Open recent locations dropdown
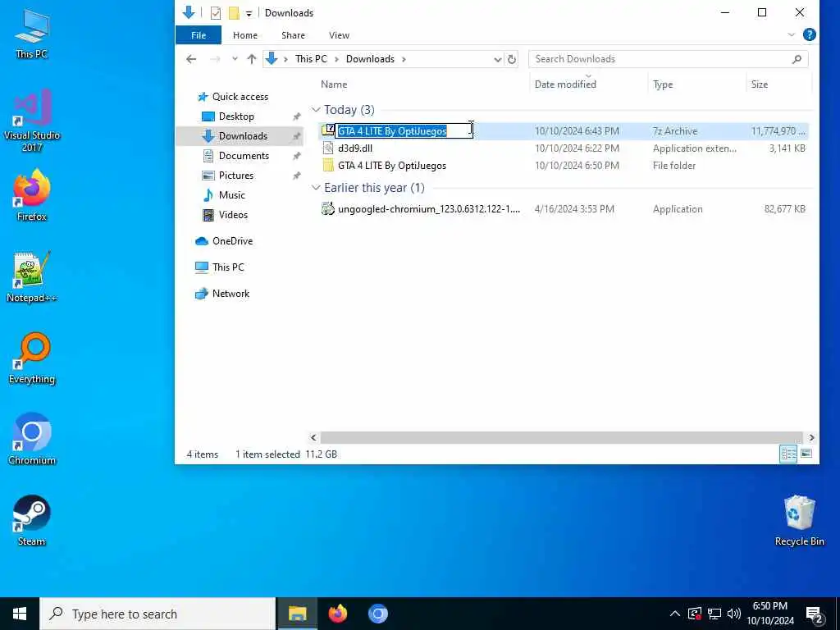This screenshot has height=630, width=840. [x=235, y=59]
